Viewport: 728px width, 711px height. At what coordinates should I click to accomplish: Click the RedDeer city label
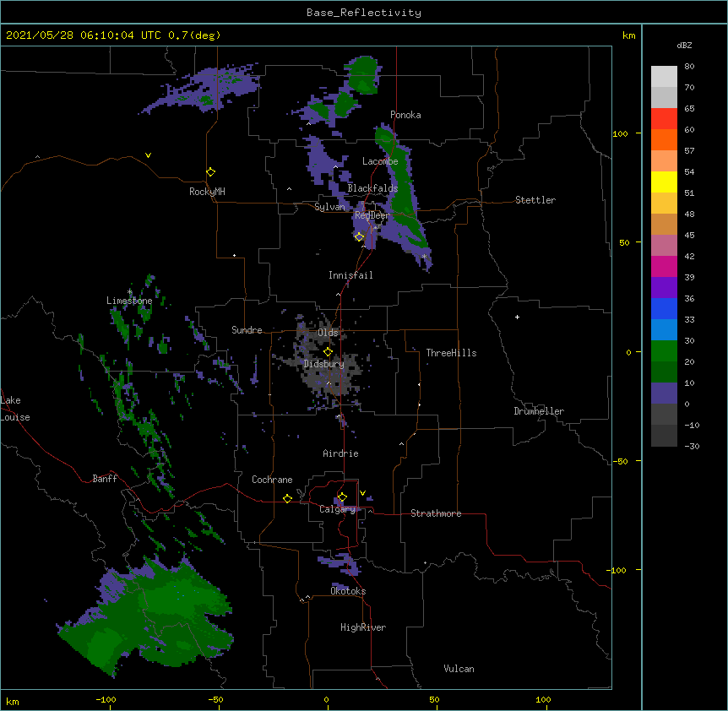click(372, 215)
